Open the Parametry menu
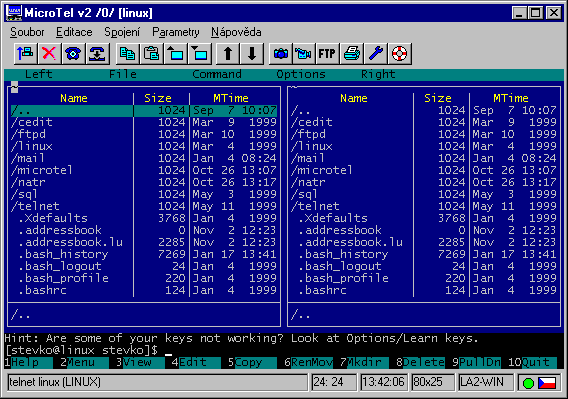The width and height of the screenshot is (568, 399). [176, 32]
